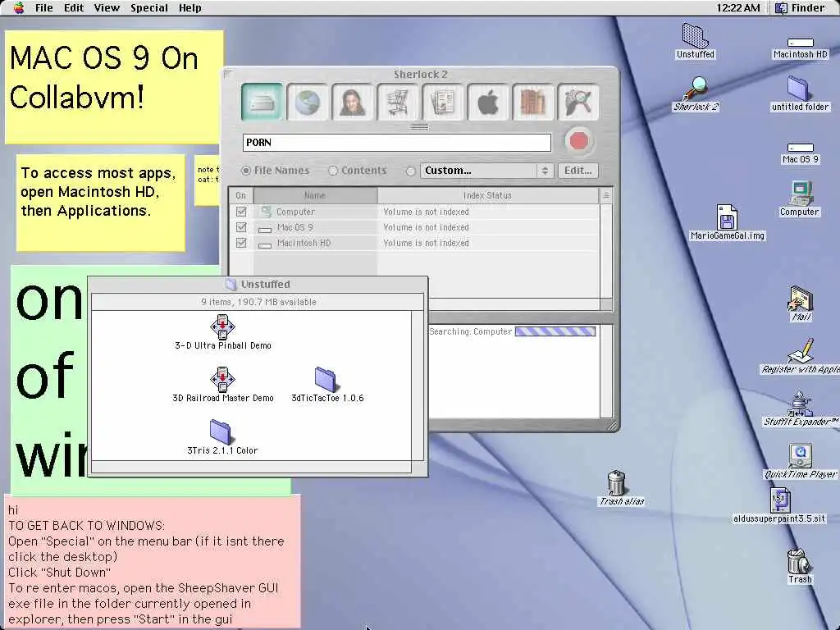Sort by the Index Status column header
The width and height of the screenshot is (840, 630).
coord(487,195)
